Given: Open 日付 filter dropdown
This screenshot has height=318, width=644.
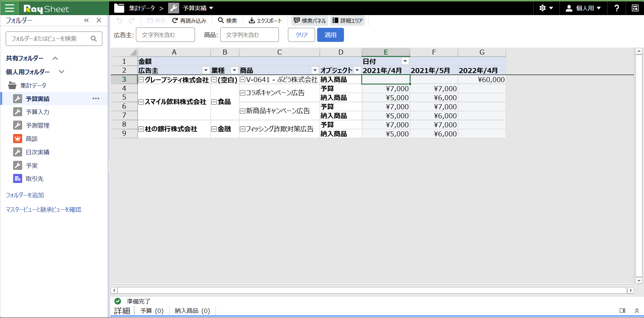Looking at the screenshot, I should pyautogui.click(x=405, y=61).
